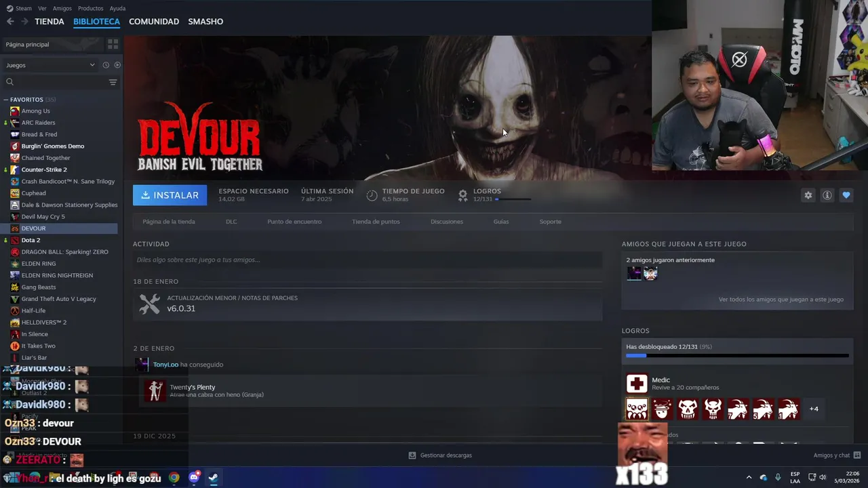Switch library to grid view icon
The height and width of the screenshot is (488, 868).
pyautogui.click(x=113, y=44)
